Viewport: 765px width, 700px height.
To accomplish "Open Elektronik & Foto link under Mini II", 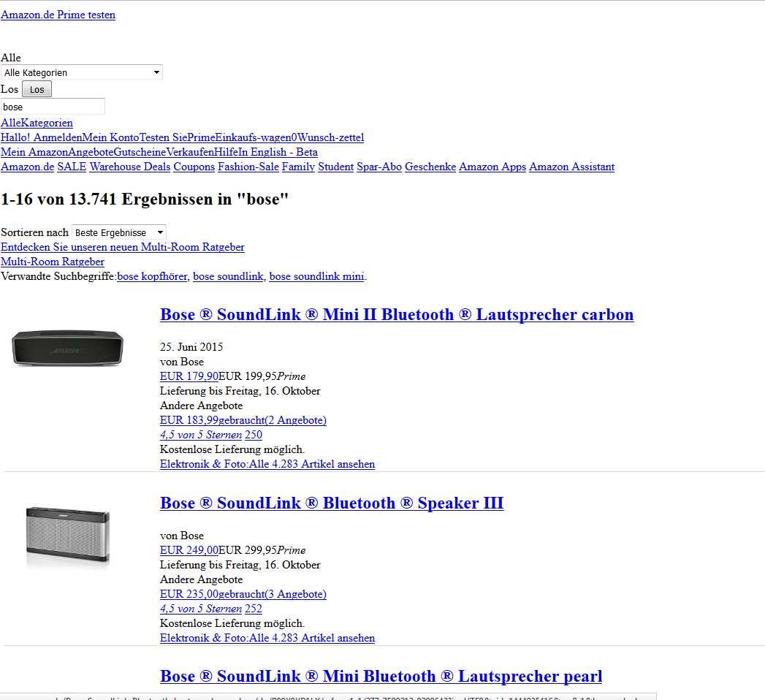I will click(267, 464).
